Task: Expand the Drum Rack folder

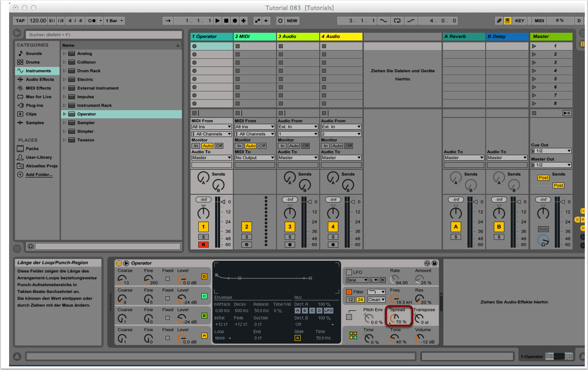Action: point(65,71)
